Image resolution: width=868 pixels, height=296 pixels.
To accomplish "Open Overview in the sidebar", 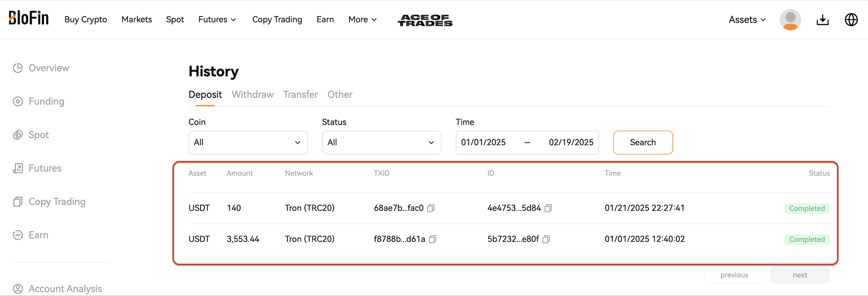I will pyautogui.click(x=49, y=68).
